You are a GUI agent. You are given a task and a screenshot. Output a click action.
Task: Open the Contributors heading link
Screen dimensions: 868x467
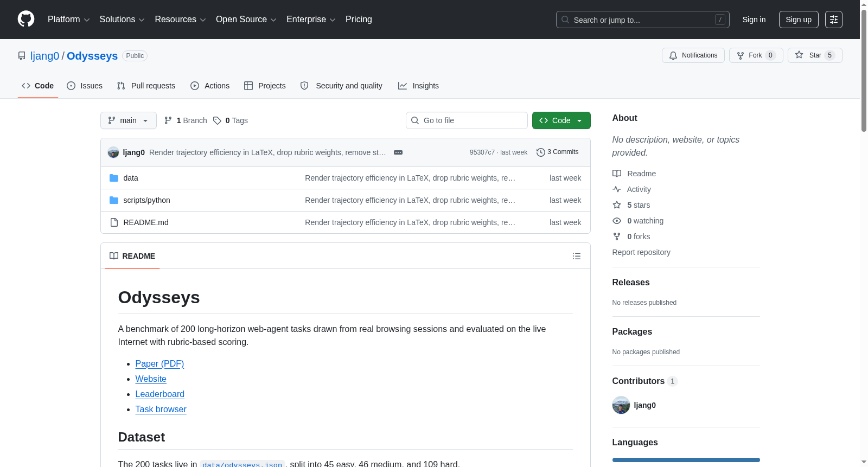[x=645, y=381]
